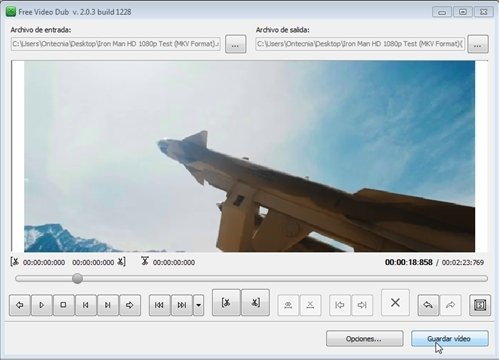
Task: Delete the selection with the X button
Action: (395, 302)
